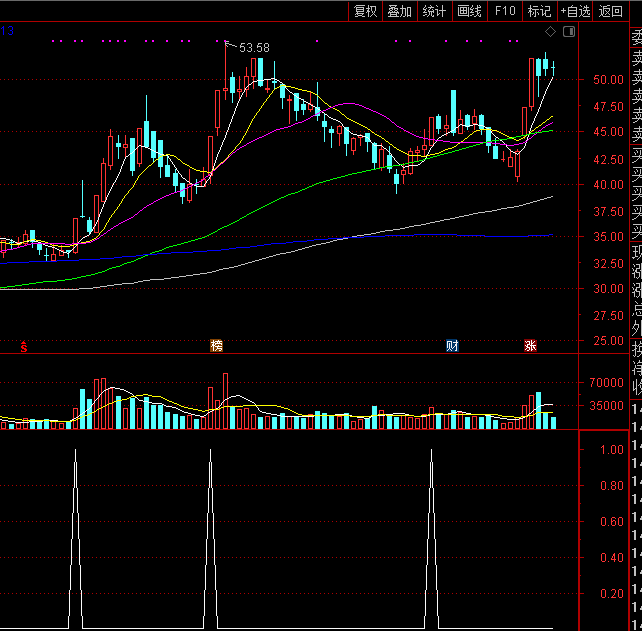Open the 榜 ranking event marker
642x631 pixels.
click(x=216, y=346)
